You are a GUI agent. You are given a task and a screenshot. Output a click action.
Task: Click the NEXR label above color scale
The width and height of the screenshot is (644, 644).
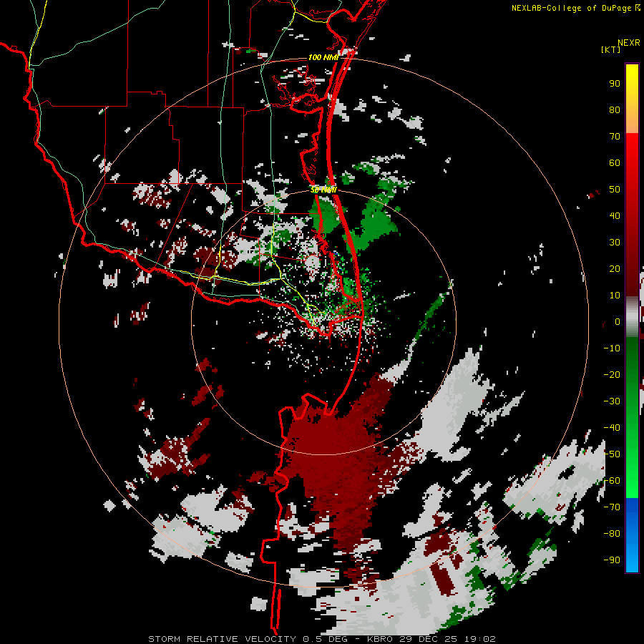tap(629, 43)
